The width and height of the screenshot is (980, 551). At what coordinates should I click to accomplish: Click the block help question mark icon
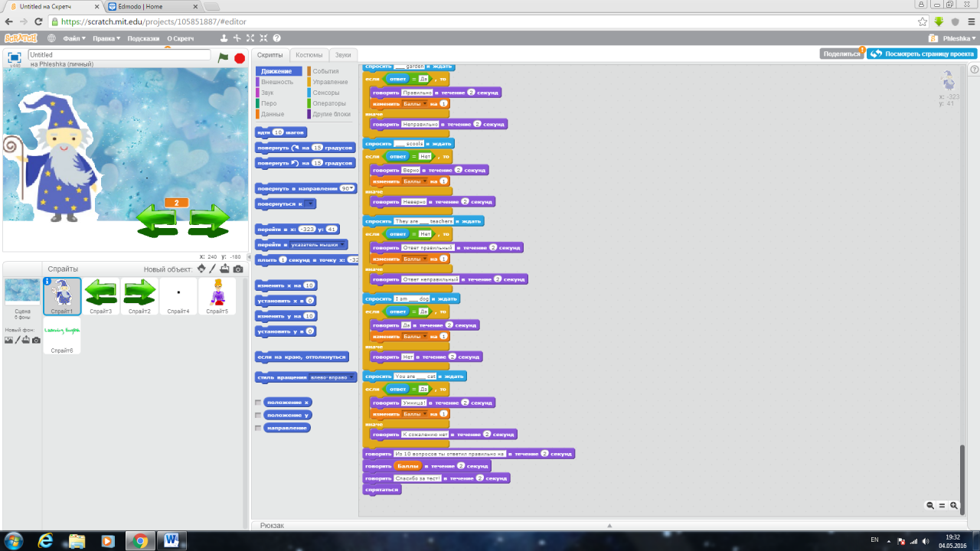click(277, 38)
